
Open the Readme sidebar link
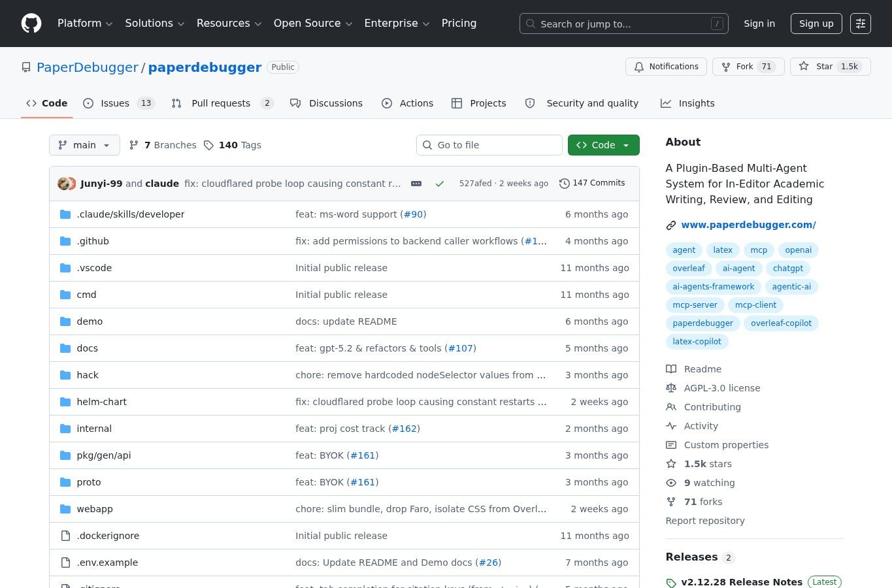coord(694,369)
